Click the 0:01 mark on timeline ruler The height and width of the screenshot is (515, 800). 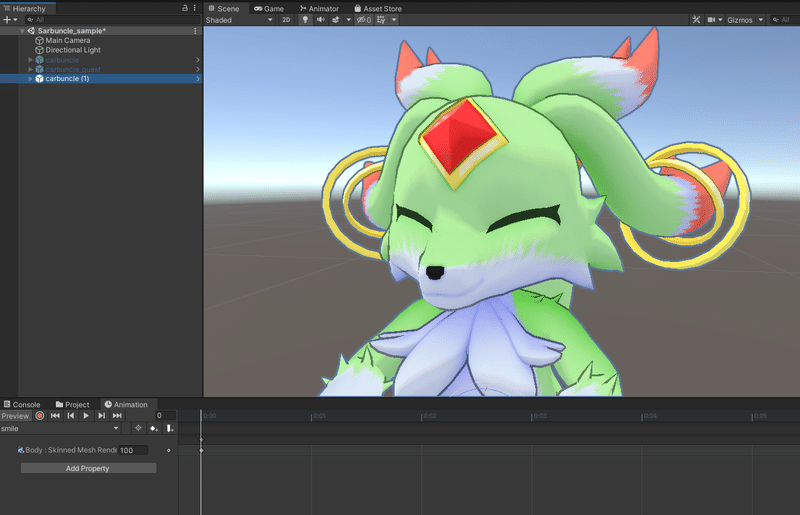tap(319, 416)
